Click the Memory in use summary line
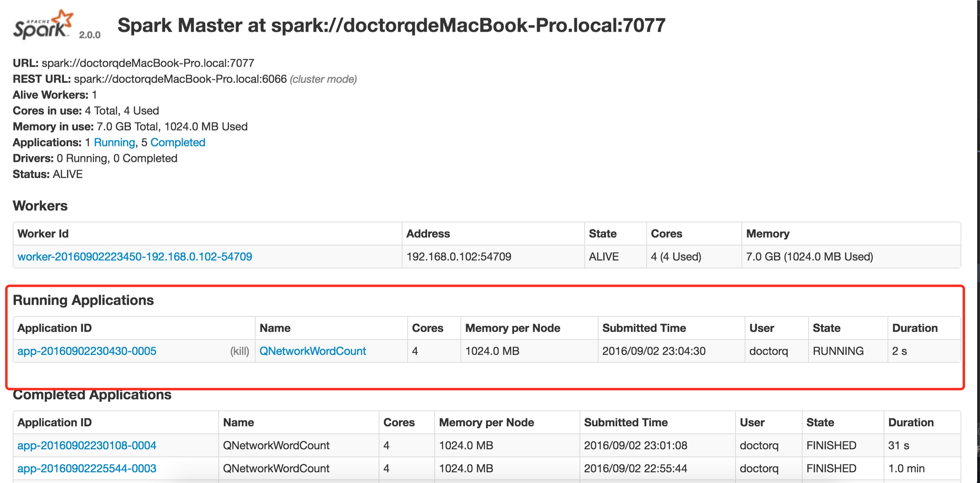Screen dimensions: 980x483 coord(130,126)
